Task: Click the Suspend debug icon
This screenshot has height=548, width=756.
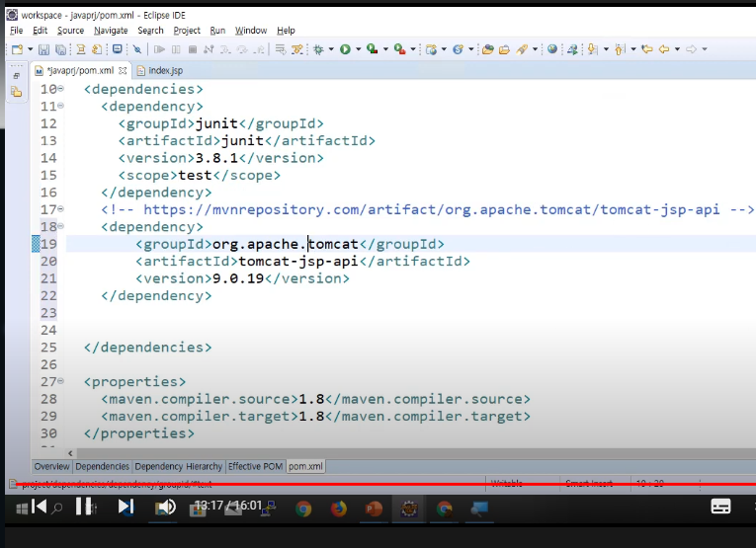Action: tap(176, 49)
